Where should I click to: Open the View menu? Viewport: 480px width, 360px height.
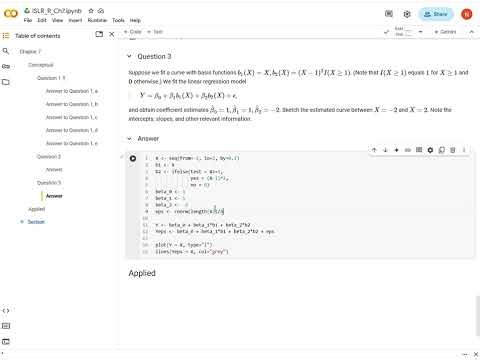click(x=57, y=20)
